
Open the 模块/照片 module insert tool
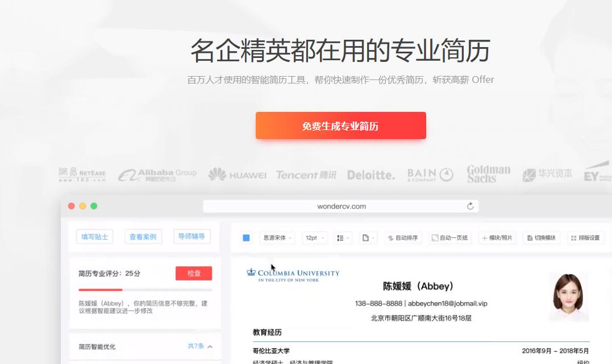click(x=496, y=238)
